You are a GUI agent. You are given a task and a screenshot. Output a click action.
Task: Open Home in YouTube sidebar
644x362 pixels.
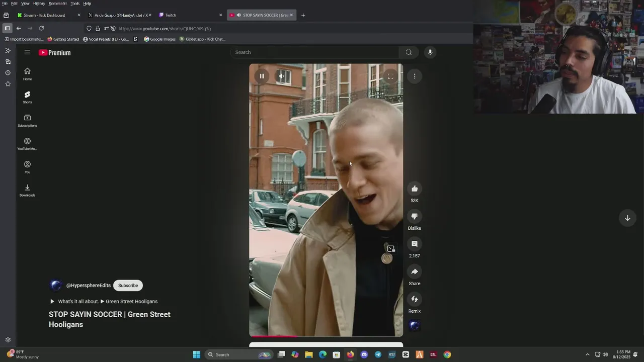pos(27,74)
